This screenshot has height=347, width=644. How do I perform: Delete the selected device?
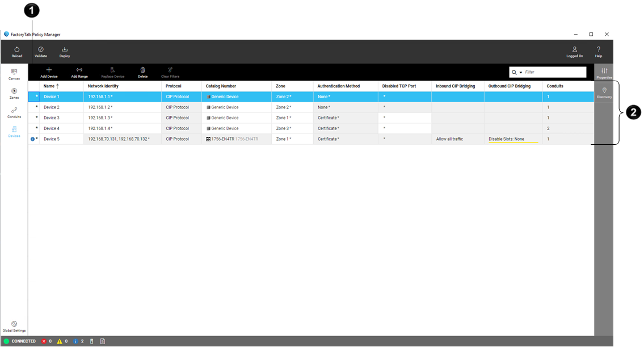[x=143, y=70]
